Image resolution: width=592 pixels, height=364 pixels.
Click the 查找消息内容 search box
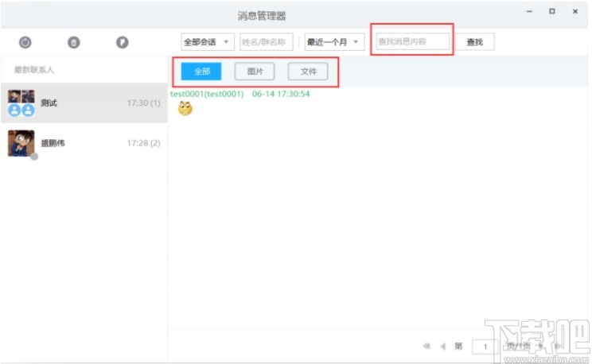(413, 41)
